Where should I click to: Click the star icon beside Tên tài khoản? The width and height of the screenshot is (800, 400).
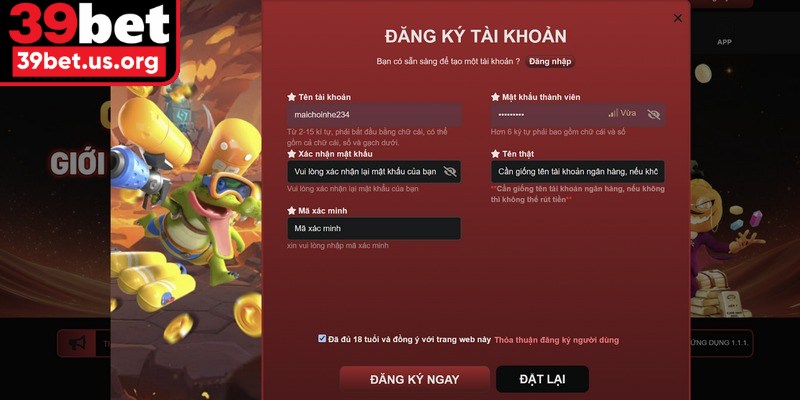coord(291,97)
